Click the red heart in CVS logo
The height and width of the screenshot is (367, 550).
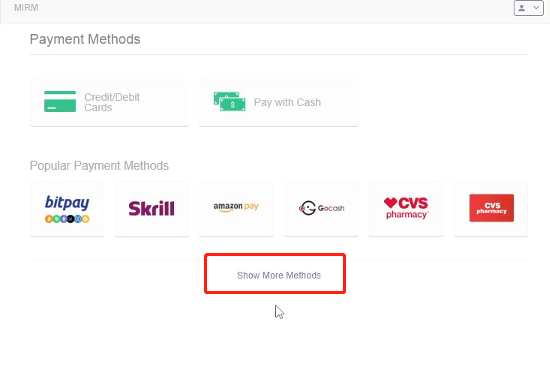pyautogui.click(x=390, y=202)
